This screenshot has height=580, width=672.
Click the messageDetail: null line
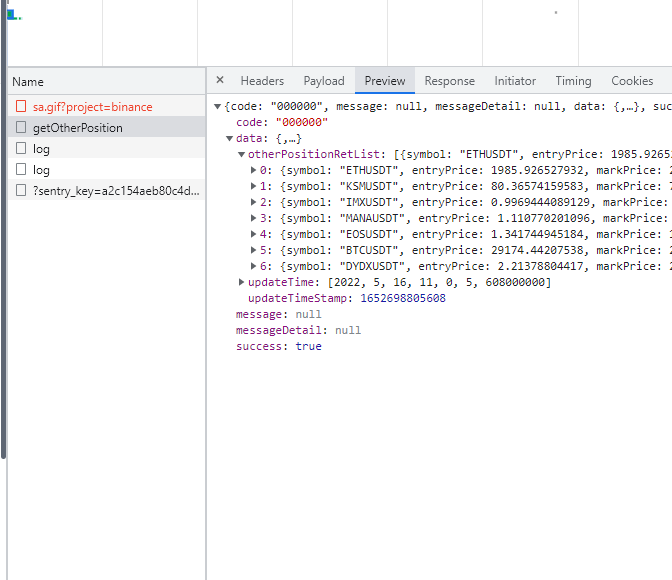(298, 331)
